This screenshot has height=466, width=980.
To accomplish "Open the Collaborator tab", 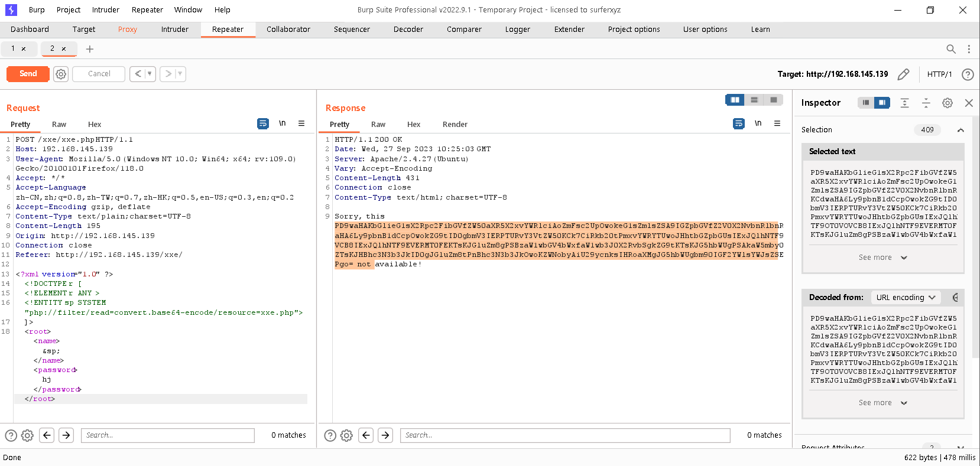I will (288, 30).
